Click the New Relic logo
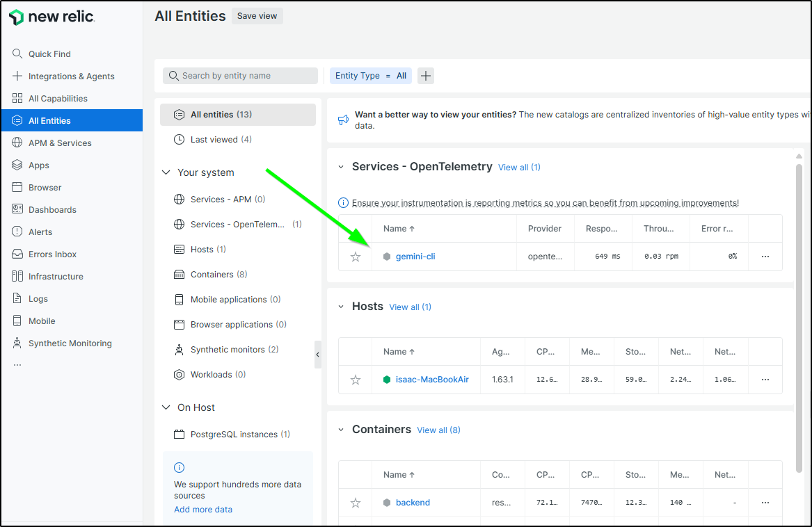The height and width of the screenshot is (527, 812). pos(51,17)
